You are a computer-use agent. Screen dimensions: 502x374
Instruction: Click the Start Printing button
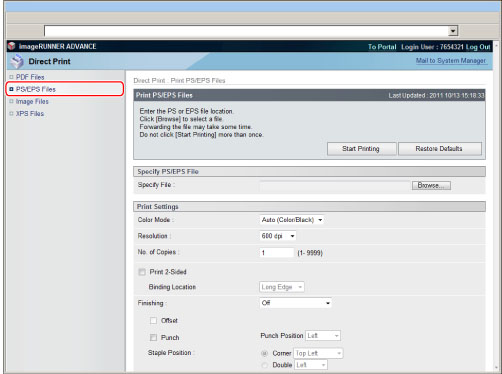[361, 149]
